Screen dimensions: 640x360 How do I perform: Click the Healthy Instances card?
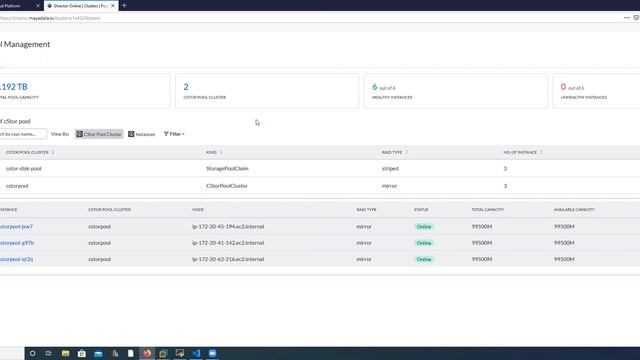(456, 91)
